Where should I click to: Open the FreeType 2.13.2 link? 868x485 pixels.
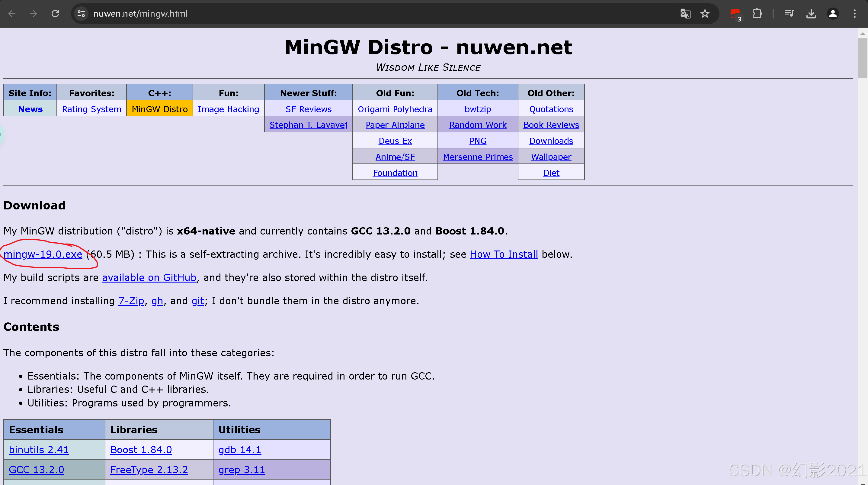click(149, 470)
